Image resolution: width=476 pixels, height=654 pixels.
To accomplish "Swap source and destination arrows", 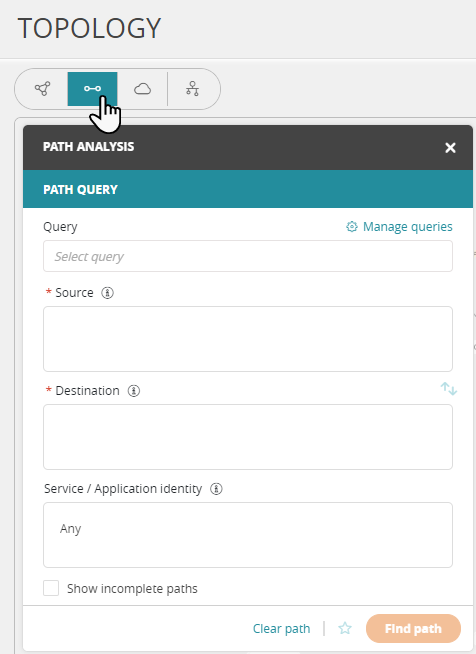I will (x=449, y=389).
